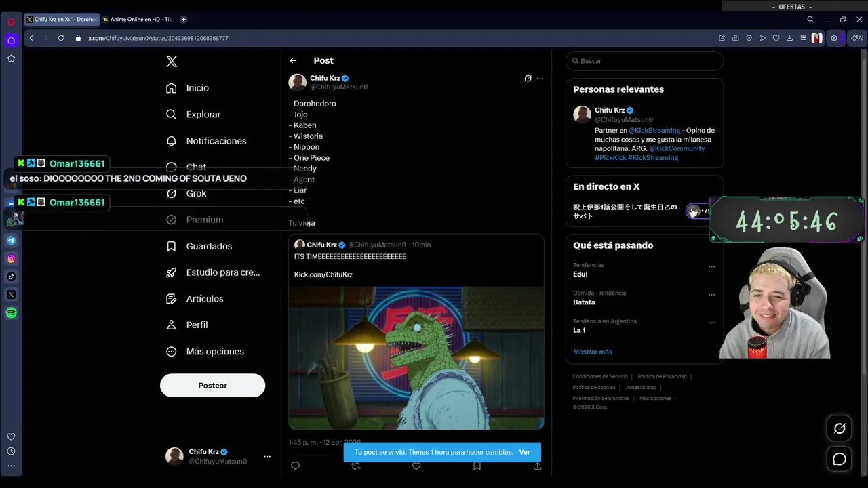Add page to bookmarks heart in toolbar
The height and width of the screenshot is (488, 868).
(776, 38)
